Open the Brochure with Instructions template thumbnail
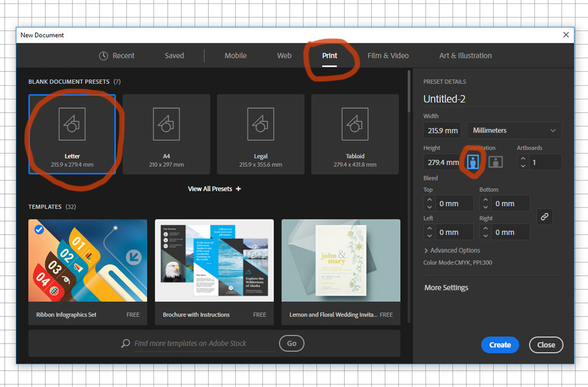The height and width of the screenshot is (387, 588). (x=214, y=260)
